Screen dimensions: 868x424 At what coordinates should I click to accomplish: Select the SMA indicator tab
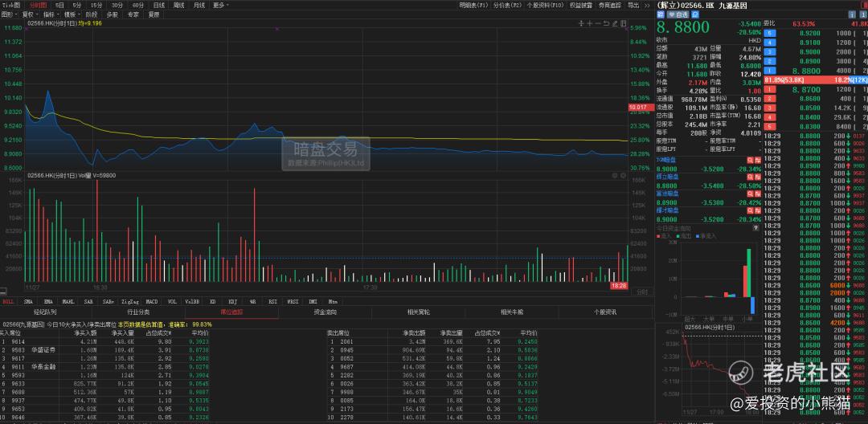pos(28,302)
